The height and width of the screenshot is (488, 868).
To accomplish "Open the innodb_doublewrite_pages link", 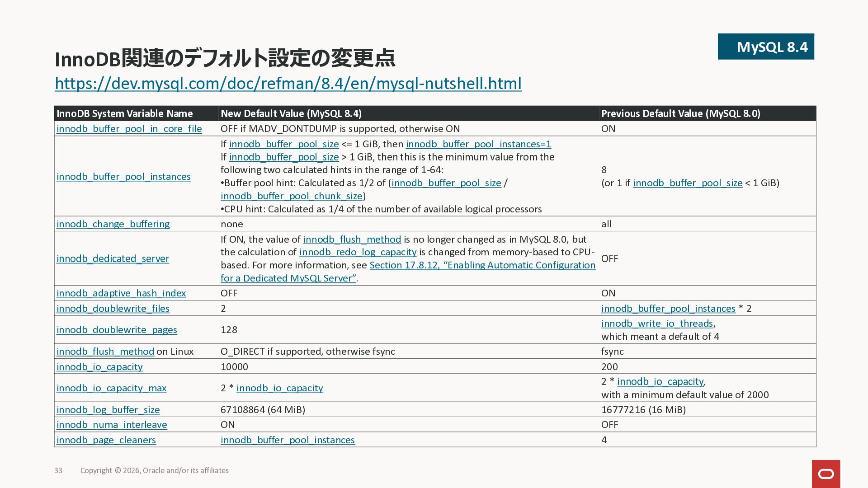I will pos(117,330).
